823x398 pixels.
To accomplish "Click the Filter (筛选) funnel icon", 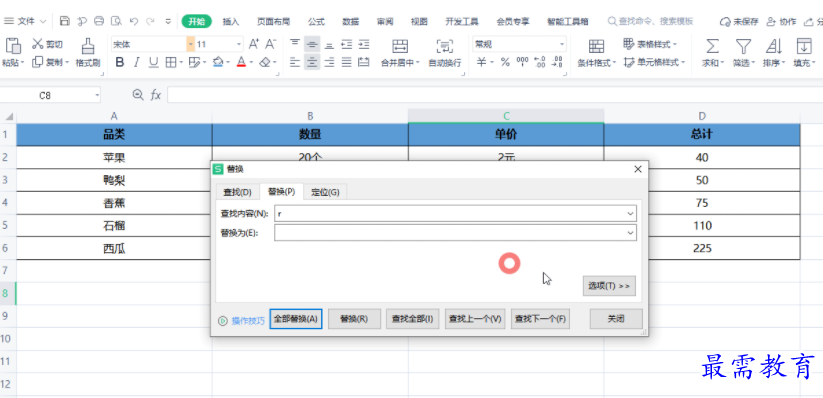I will pos(743,46).
